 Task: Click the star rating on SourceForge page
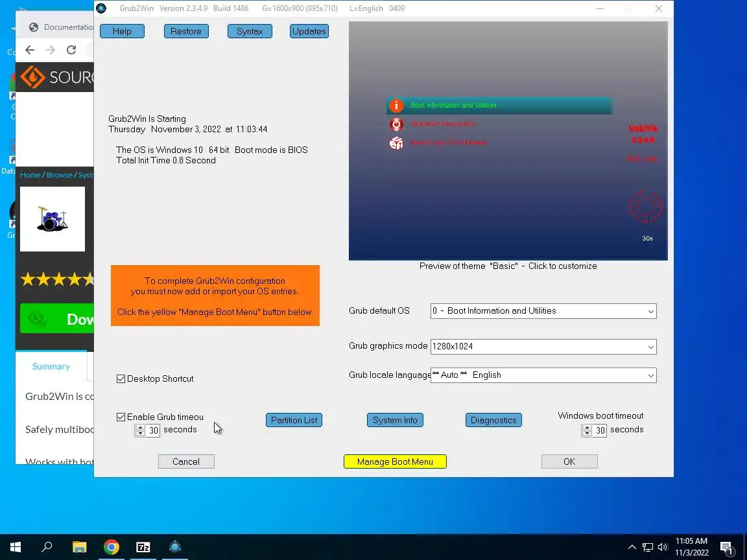[57, 279]
